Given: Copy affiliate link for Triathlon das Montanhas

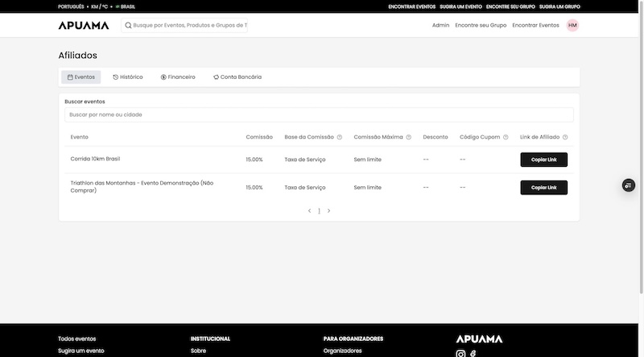Looking at the screenshot, I should click(x=544, y=188).
